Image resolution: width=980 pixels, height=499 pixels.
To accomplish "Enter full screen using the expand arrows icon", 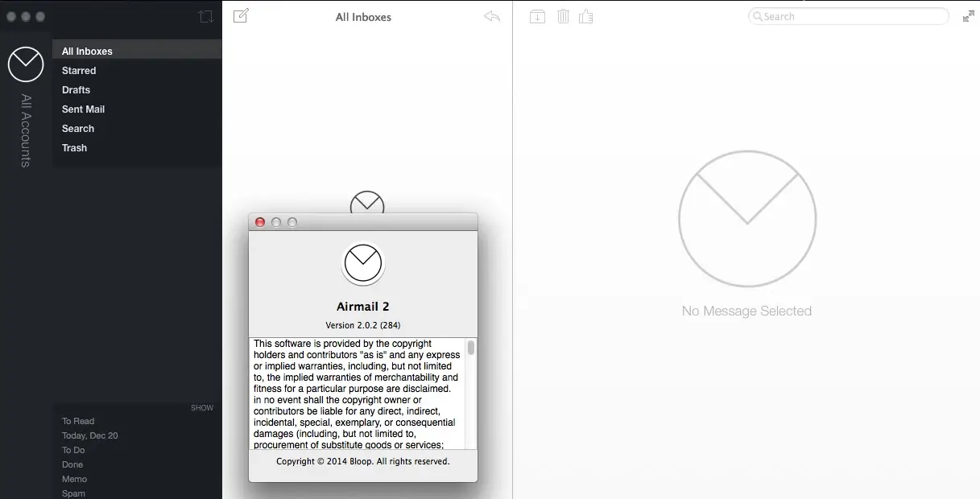I will [x=969, y=16].
